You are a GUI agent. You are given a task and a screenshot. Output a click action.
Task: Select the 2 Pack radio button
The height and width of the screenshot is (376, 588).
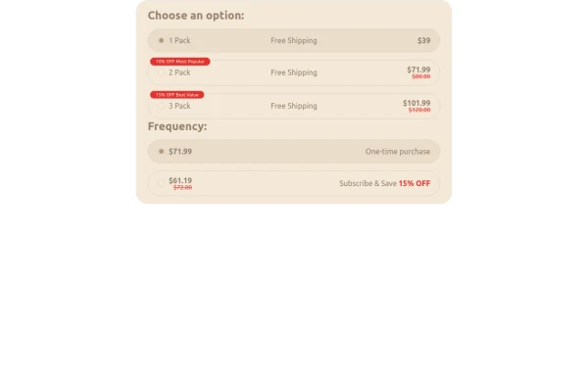click(162, 72)
